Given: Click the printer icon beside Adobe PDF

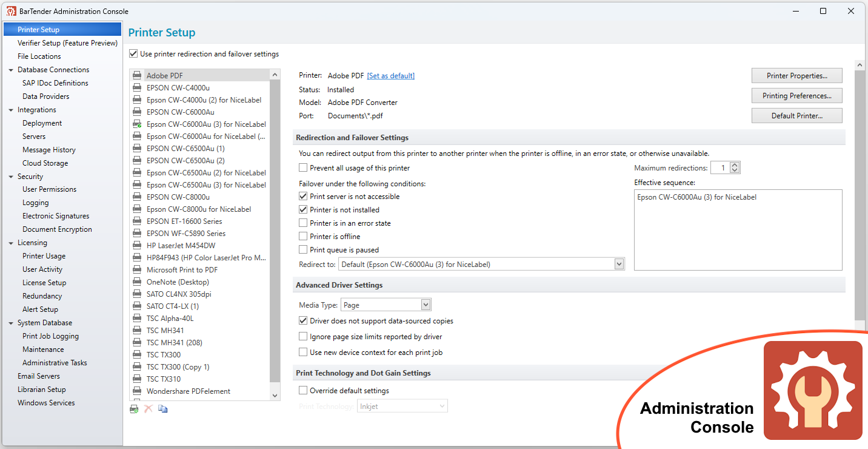Looking at the screenshot, I should [x=137, y=76].
